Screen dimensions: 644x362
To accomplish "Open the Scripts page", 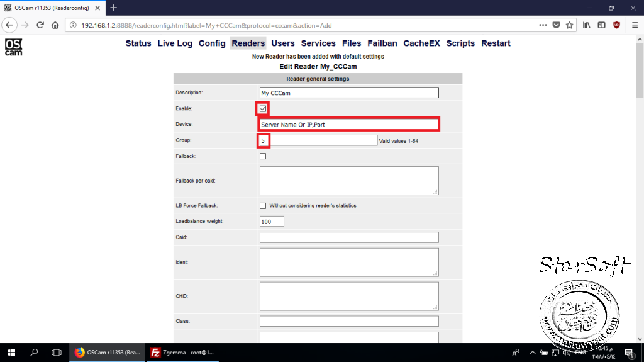I will click(460, 43).
